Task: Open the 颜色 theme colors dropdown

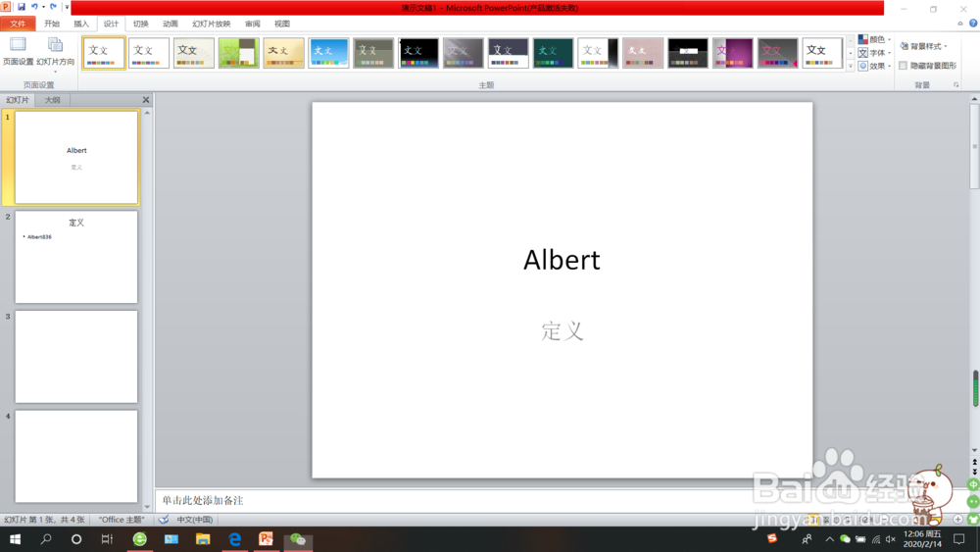Action: [874, 39]
